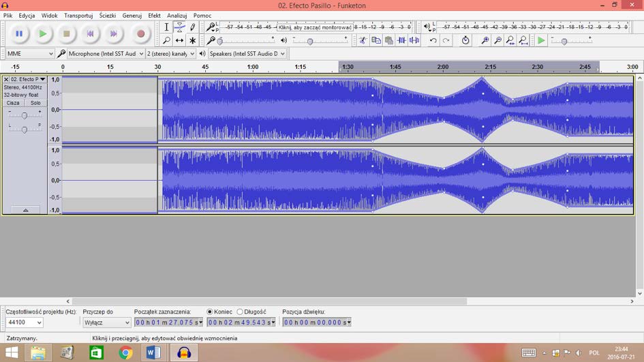Open the Microphone input device dropdown
The height and width of the screenshot is (362, 644).
(x=106, y=54)
